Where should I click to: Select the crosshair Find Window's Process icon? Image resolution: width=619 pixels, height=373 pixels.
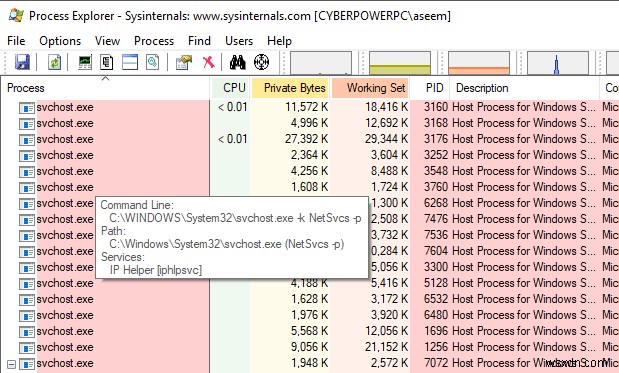(x=261, y=62)
